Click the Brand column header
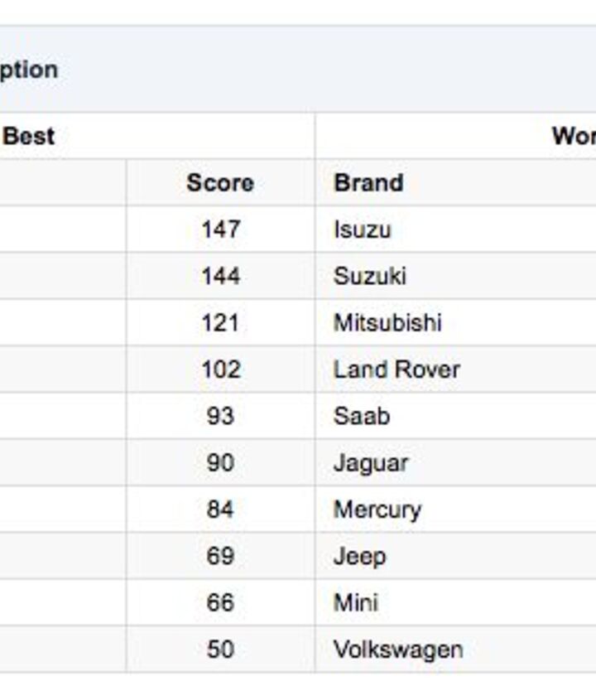 (368, 183)
